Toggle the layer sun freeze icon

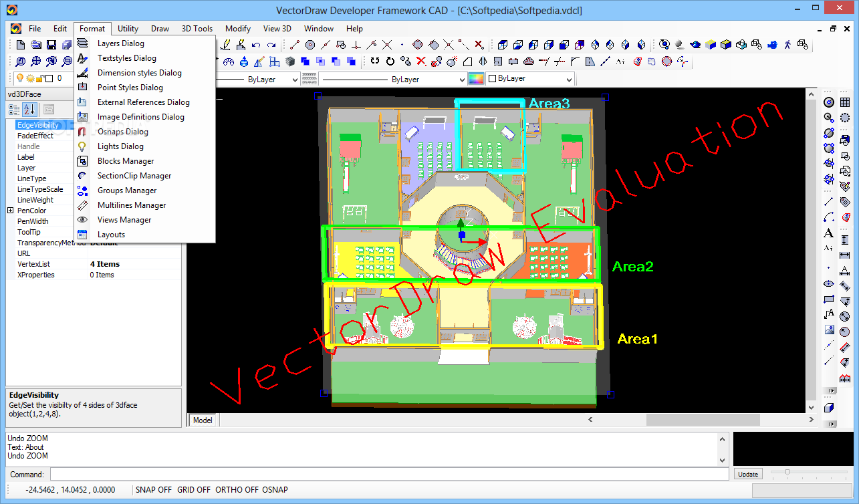click(30, 78)
